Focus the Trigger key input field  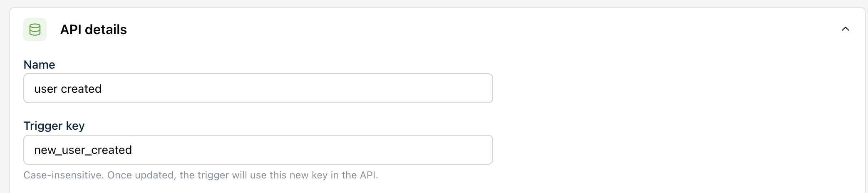tap(258, 150)
